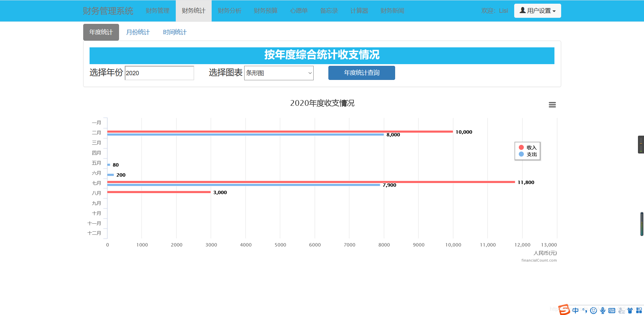Open the Sogou toolbox grid icon
This screenshot has height=315, width=644.
(639, 310)
